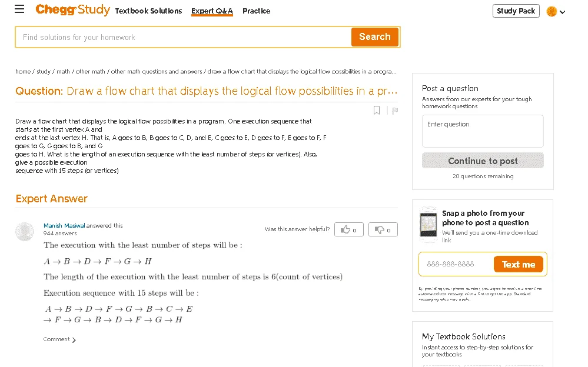The height and width of the screenshot is (367, 588).
Task: Give the answer a thumbs up
Action: click(349, 229)
